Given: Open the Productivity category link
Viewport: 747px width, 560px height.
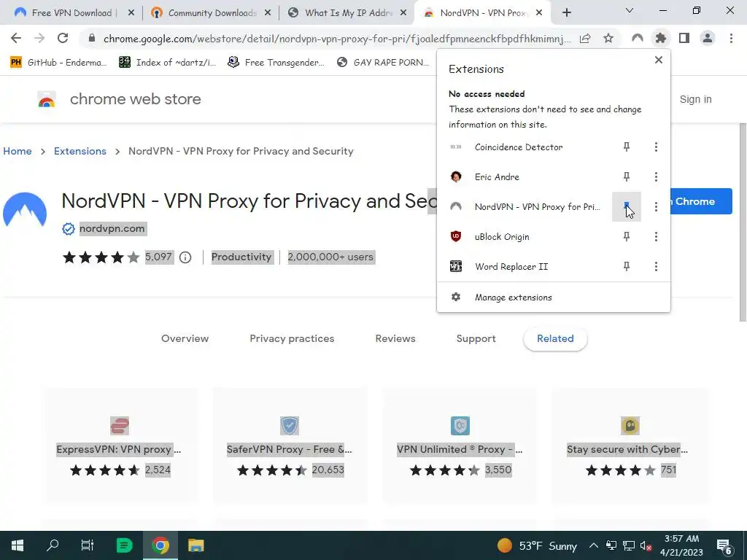Looking at the screenshot, I should pyautogui.click(x=241, y=257).
